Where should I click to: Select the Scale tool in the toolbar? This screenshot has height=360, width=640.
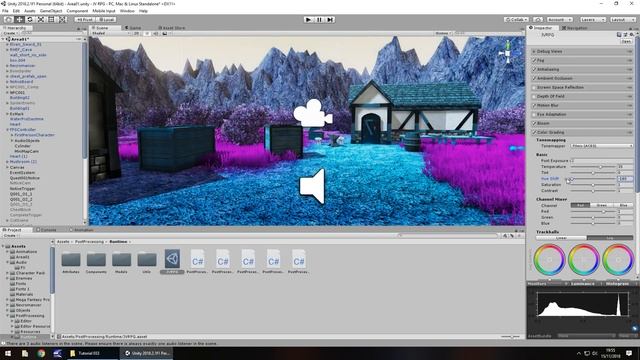coord(41,19)
